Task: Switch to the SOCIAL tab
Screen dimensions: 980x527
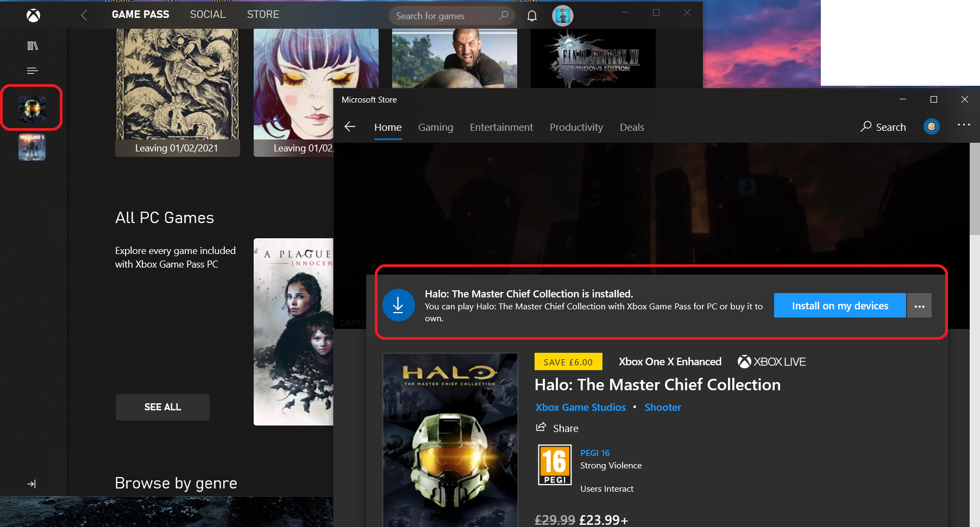Action: (x=208, y=15)
